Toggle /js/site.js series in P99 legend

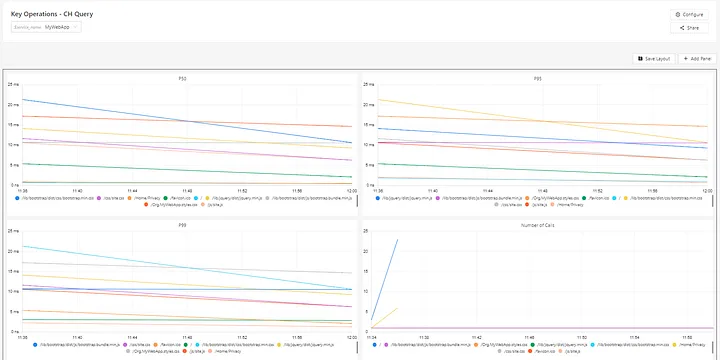click(x=193, y=351)
